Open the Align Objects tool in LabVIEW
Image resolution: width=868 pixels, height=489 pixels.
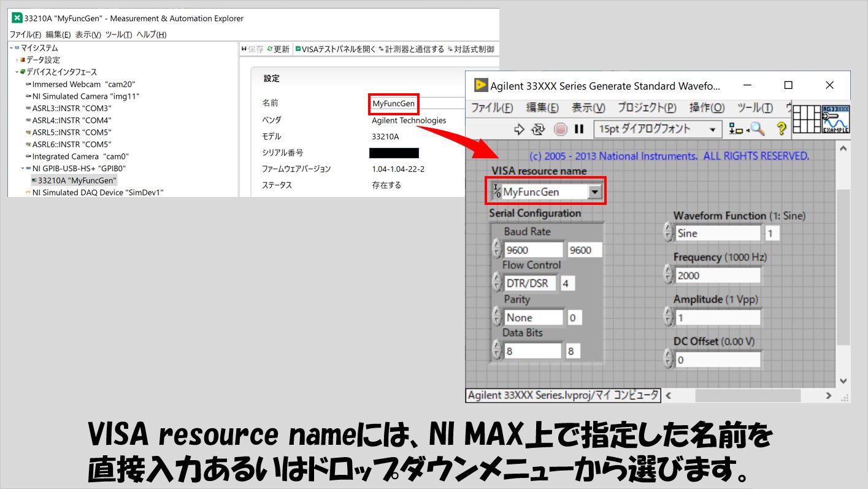point(735,129)
